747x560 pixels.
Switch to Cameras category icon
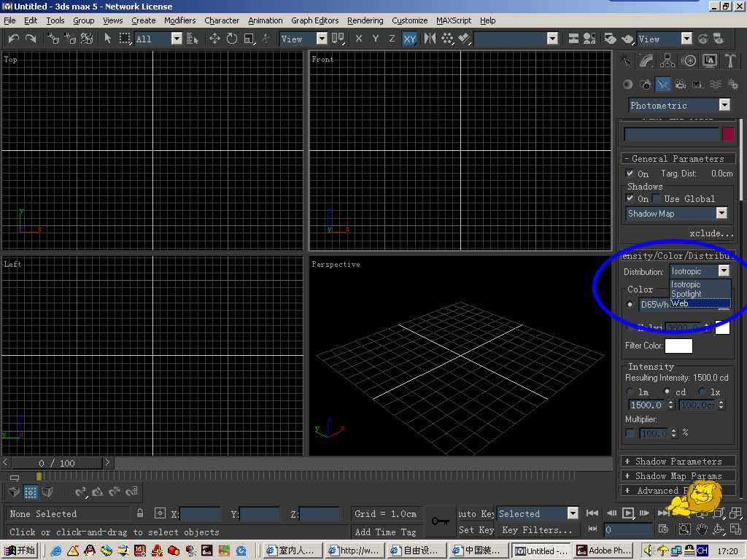point(681,85)
